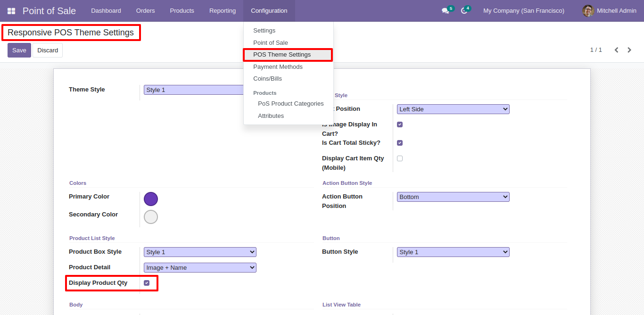Choose Payment Methods menu entry
The width and height of the screenshot is (644, 315).
tap(289, 66)
